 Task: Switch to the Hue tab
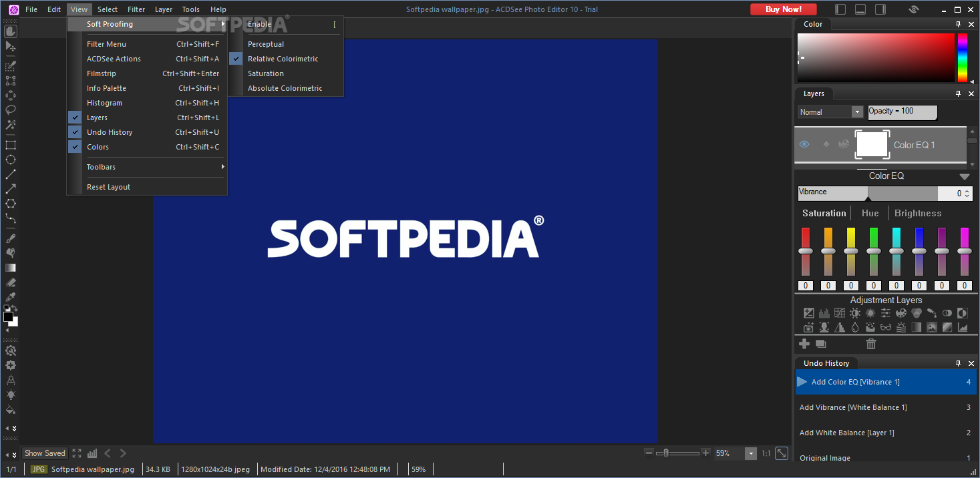click(870, 213)
